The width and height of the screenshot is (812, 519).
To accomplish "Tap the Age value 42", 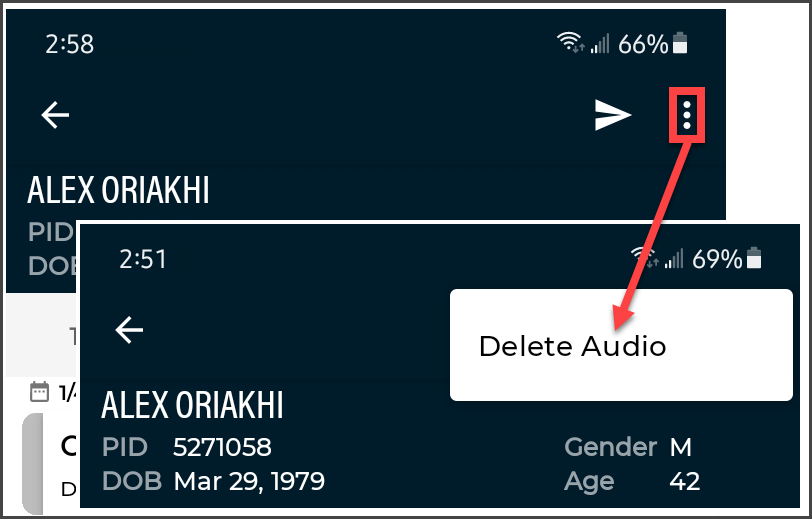I will click(684, 481).
